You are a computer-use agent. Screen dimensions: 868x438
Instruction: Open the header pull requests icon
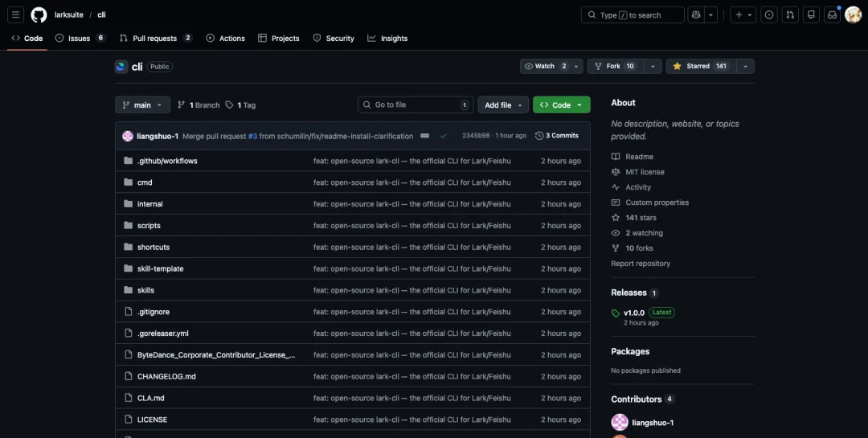point(790,14)
